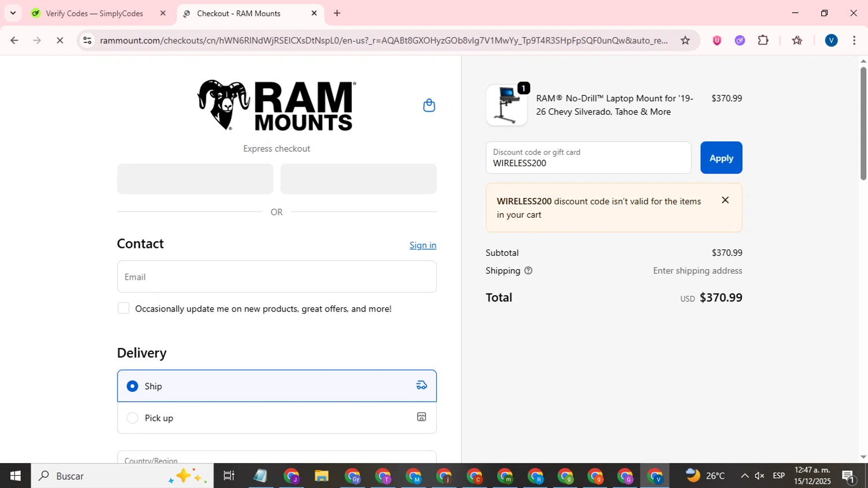The image size is (868, 488).
Task: Focus the discount code or gift card field
Action: click(589, 157)
